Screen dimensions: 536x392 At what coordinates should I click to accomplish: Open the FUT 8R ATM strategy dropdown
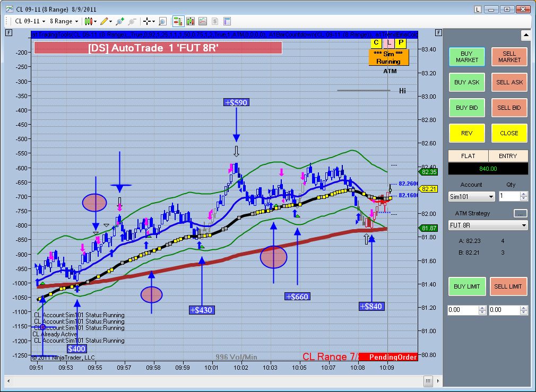(488, 225)
